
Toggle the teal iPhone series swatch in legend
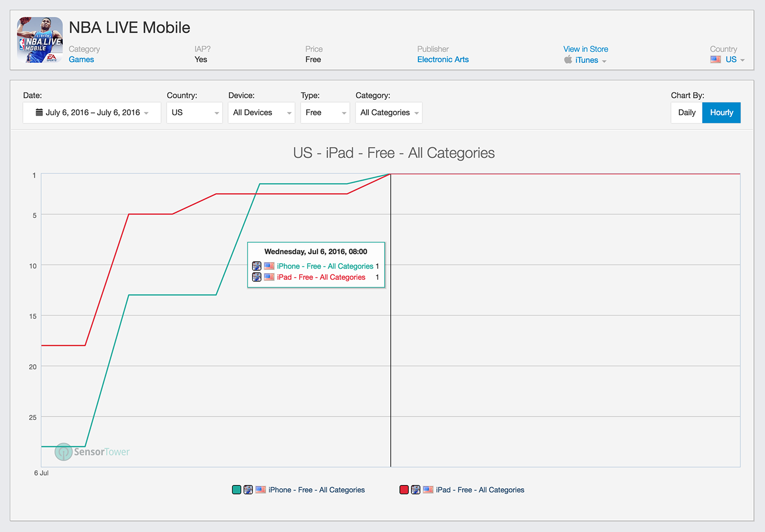[237, 490]
